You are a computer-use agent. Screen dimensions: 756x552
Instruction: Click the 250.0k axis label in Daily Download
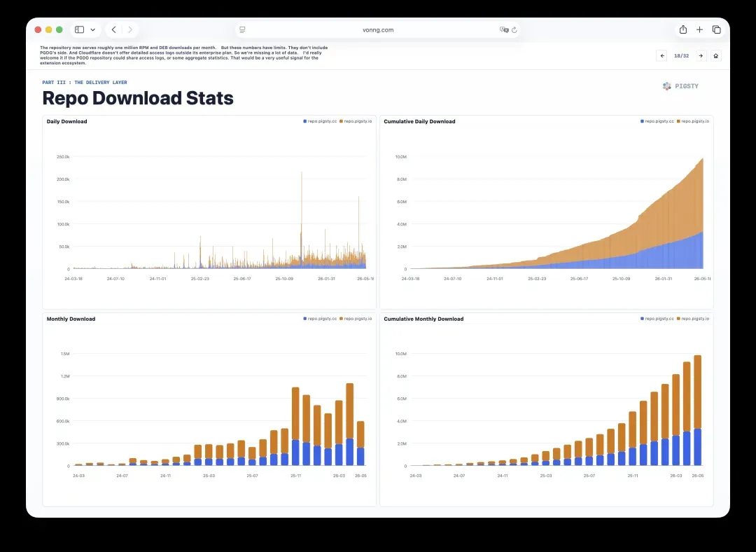pos(63,157)
